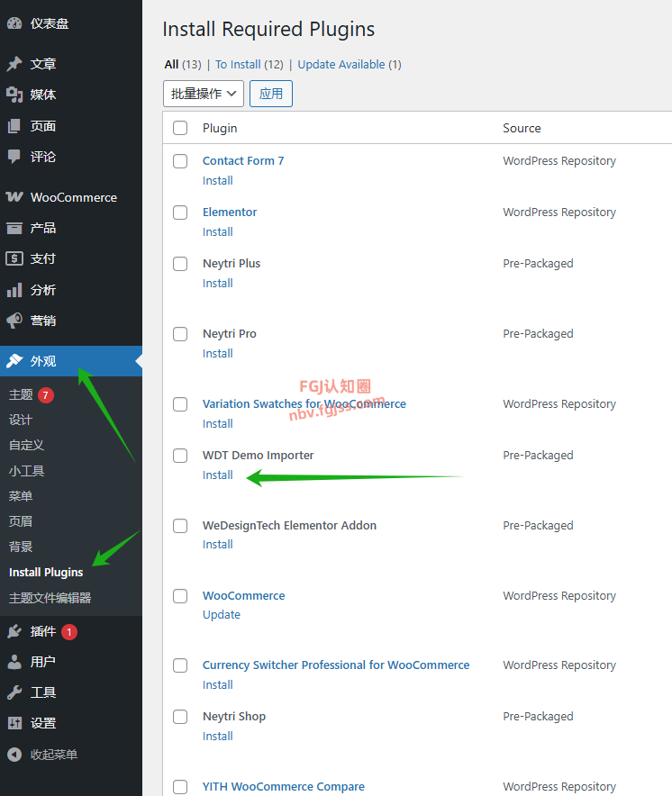Click the Payments dollar icon
The width and height of the screenshot is (672, 796).
14,258
